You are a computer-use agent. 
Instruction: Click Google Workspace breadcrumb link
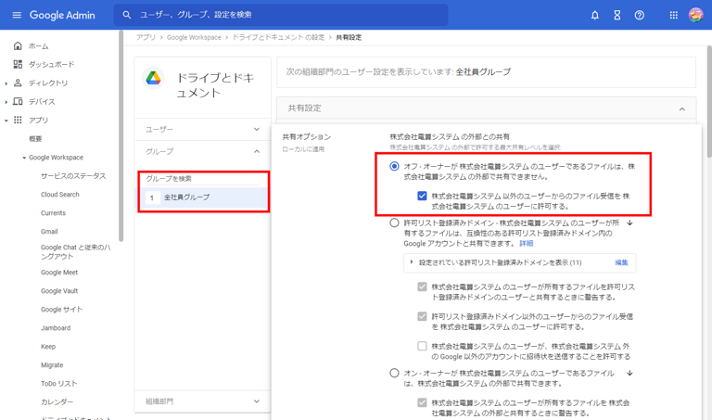click(194, 37)
